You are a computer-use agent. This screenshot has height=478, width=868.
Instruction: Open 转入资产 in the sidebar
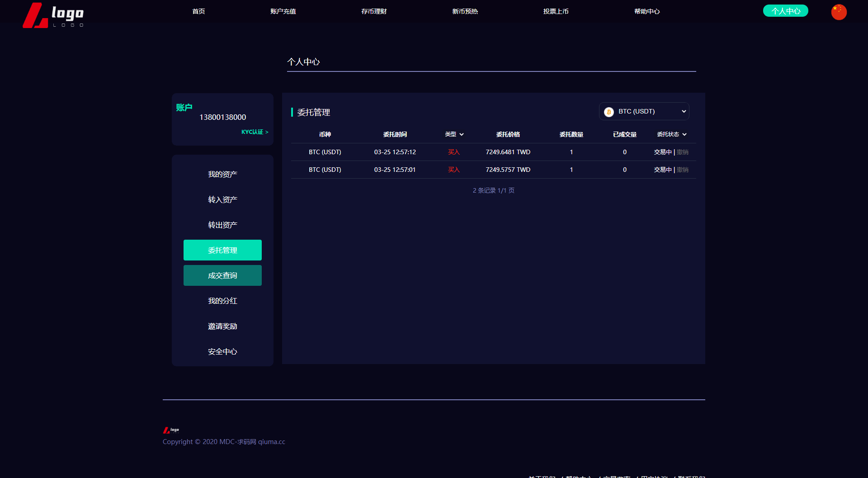(x=222, y=199)
